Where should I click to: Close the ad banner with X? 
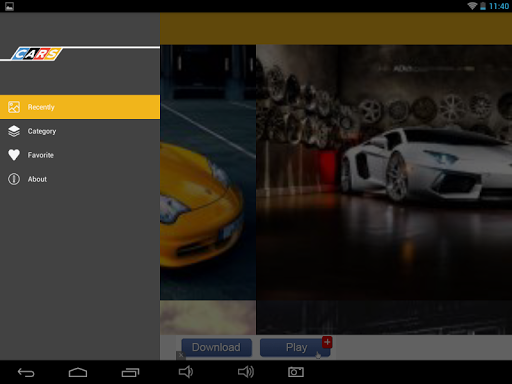point(180,355)
